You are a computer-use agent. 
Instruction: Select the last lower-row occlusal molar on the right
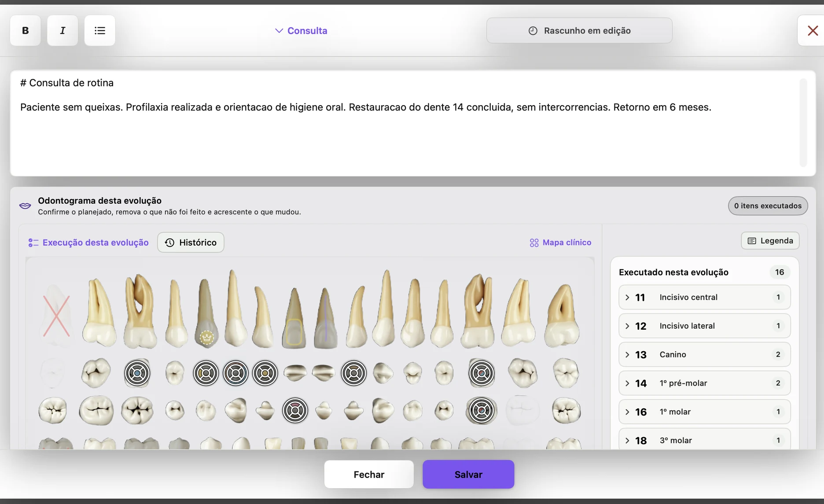point(566,411)
